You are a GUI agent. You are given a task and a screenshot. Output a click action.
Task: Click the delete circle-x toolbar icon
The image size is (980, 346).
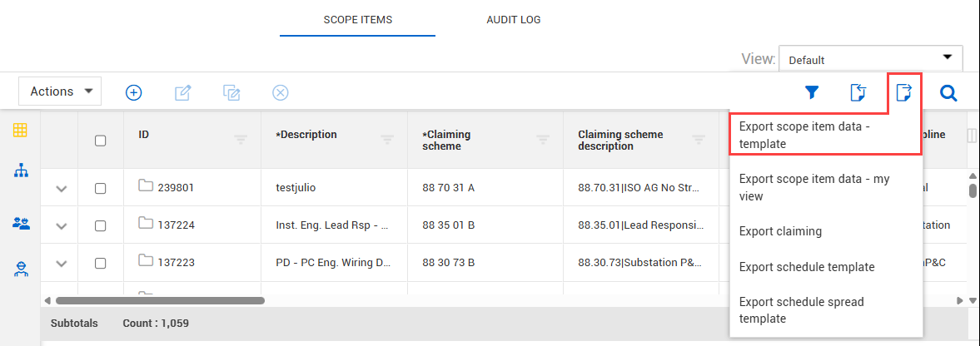coord(281,92)
